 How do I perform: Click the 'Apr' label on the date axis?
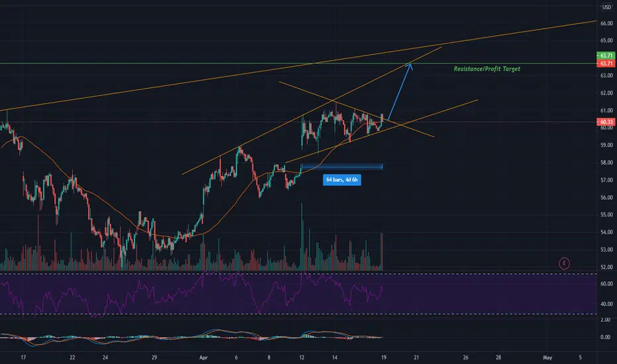(203, 357)
